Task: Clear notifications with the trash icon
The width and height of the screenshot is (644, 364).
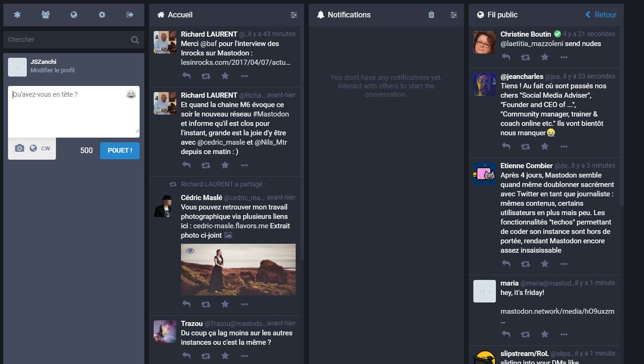Action: 432,15
